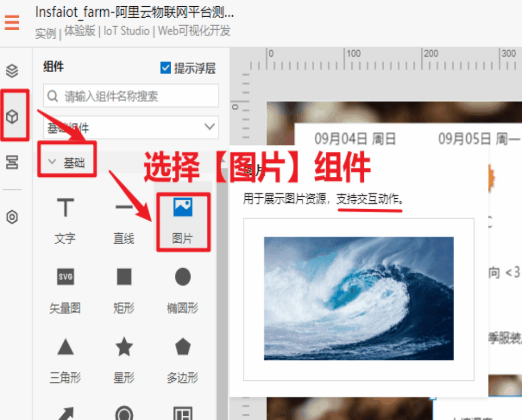The width and height of the screenshot is (522, 420).
Task: Select the 多边形 polygon component
Action: click(183, 361)
